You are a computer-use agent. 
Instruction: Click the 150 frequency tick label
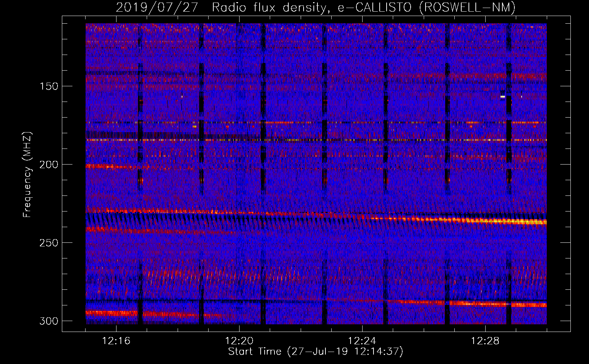pos(49,86)
